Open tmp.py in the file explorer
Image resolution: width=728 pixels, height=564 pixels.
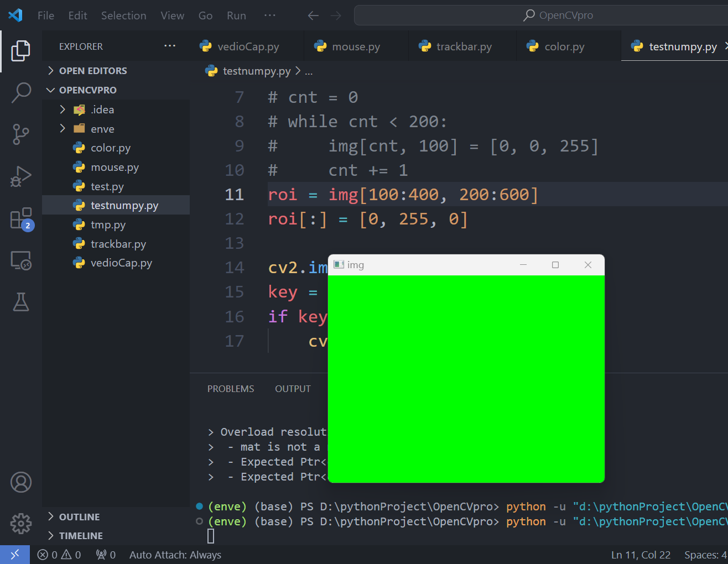116,224
